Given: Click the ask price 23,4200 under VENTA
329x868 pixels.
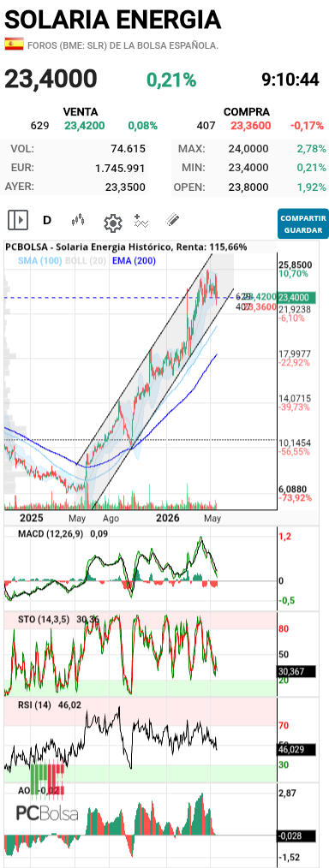Looking at the screenshot, I should (84, 126).
